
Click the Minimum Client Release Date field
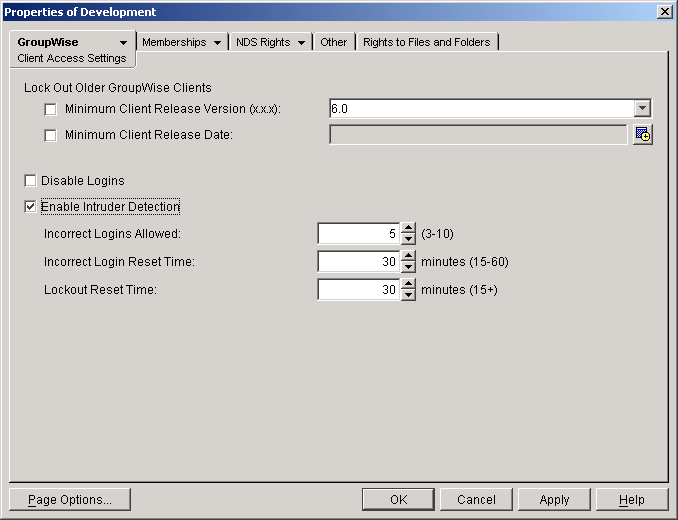(478, 135)
